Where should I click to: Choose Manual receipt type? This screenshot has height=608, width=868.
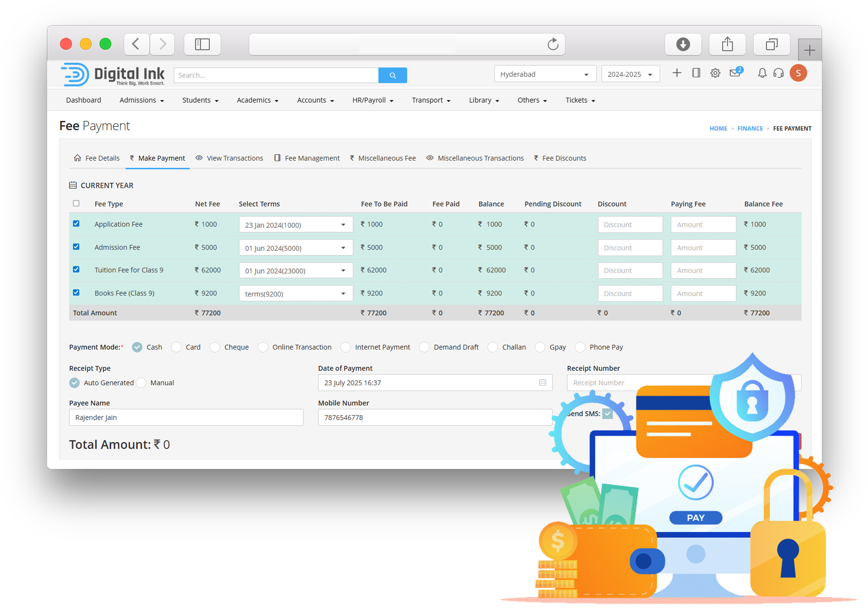pyautogui.click(x=142, y=383)
